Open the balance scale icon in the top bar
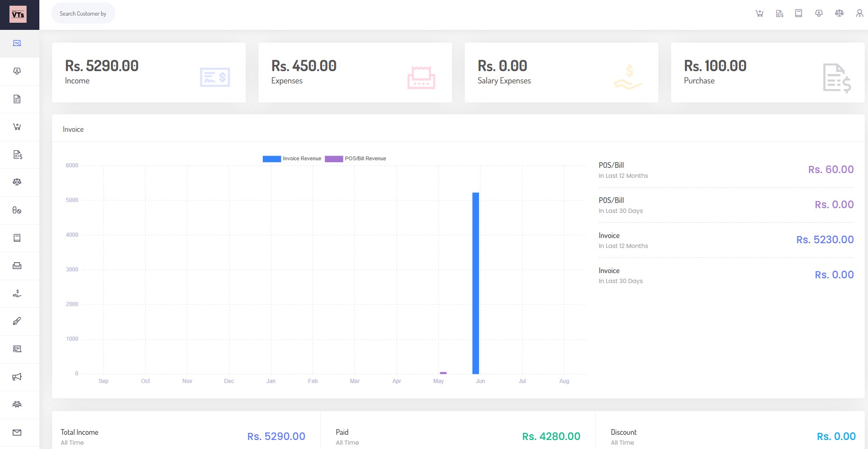 tap(839, 13)
